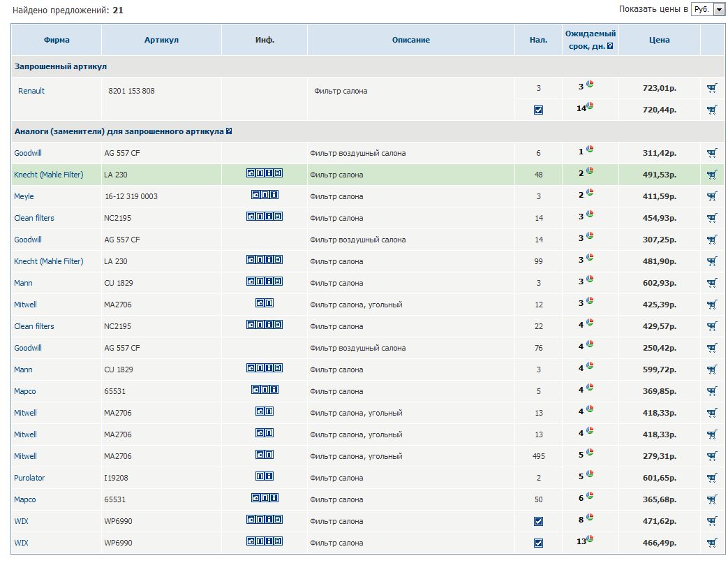Toggle availability checkbox in Renault 720,44р. row
The width and height of the screenshot is (728, 563).
coord(539,110)
